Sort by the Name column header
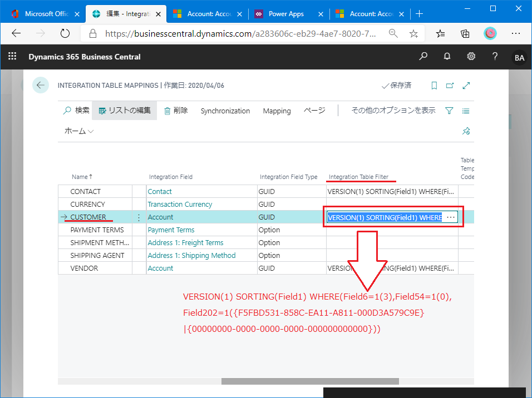 [82, 177]
